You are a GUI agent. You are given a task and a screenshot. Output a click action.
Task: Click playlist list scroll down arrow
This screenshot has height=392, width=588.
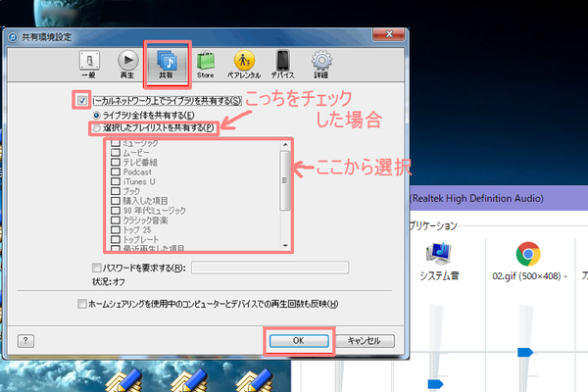pos(285,246)
